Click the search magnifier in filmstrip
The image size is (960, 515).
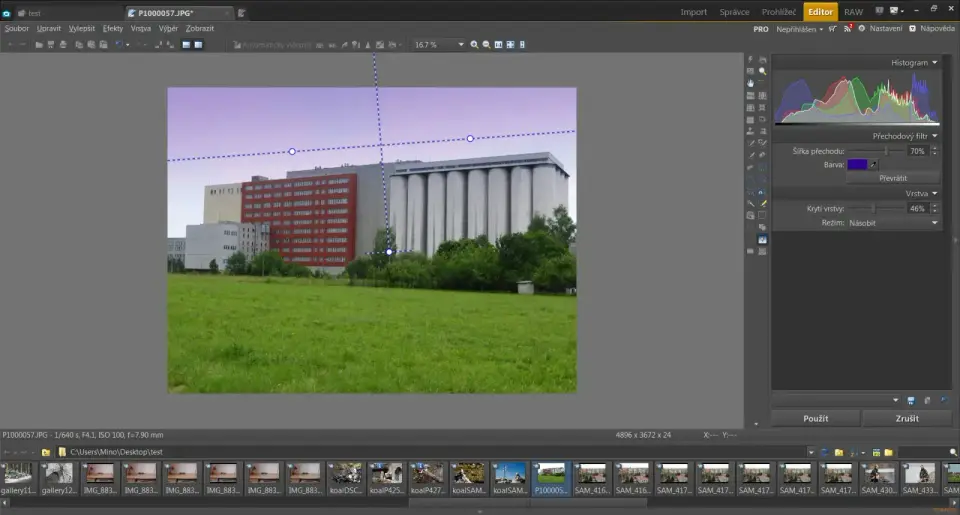953,452
